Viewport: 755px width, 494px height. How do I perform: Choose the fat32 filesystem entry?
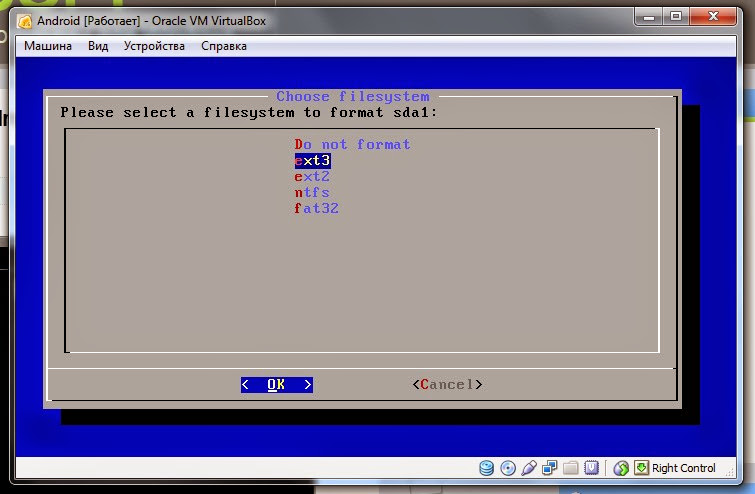pos(316,208)
